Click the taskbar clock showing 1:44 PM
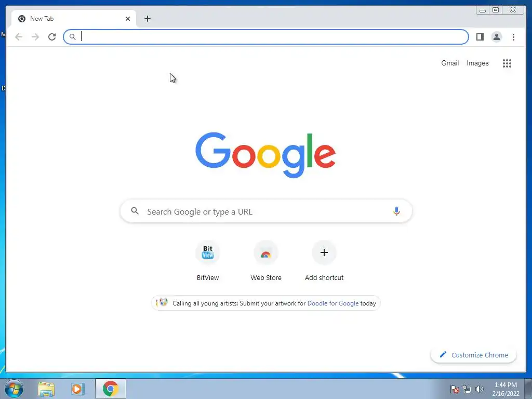The width and height of the screenshot is (532, 399). 506,389
